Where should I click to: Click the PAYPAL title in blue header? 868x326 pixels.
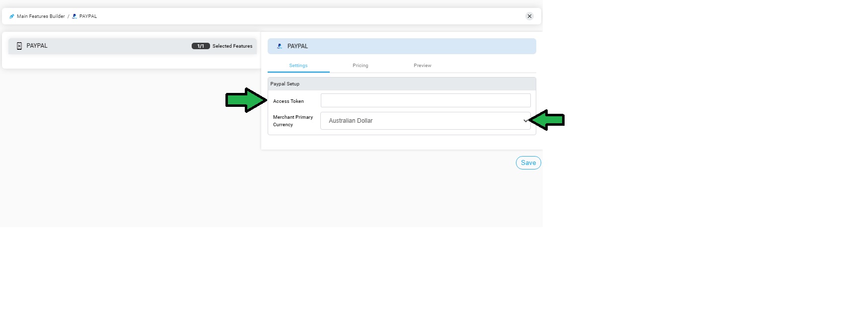tap(297, 46)
